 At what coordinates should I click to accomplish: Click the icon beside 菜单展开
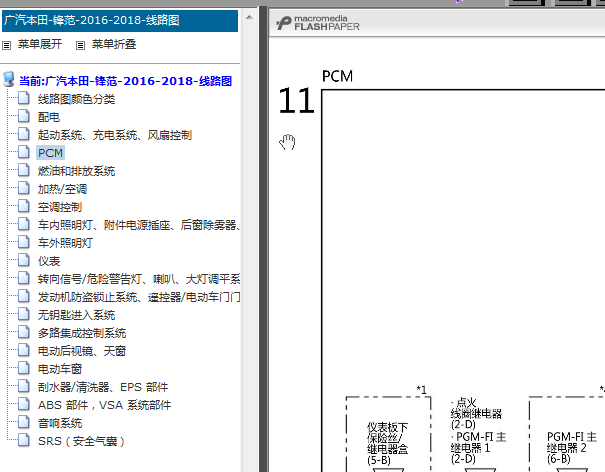pyautogui.click(x=7, y=46)
